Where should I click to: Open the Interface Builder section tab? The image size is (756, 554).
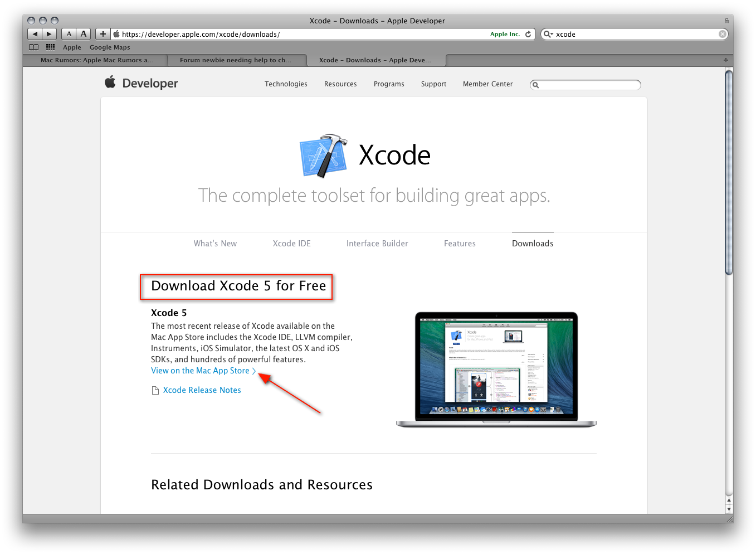[x=377, y=244]
